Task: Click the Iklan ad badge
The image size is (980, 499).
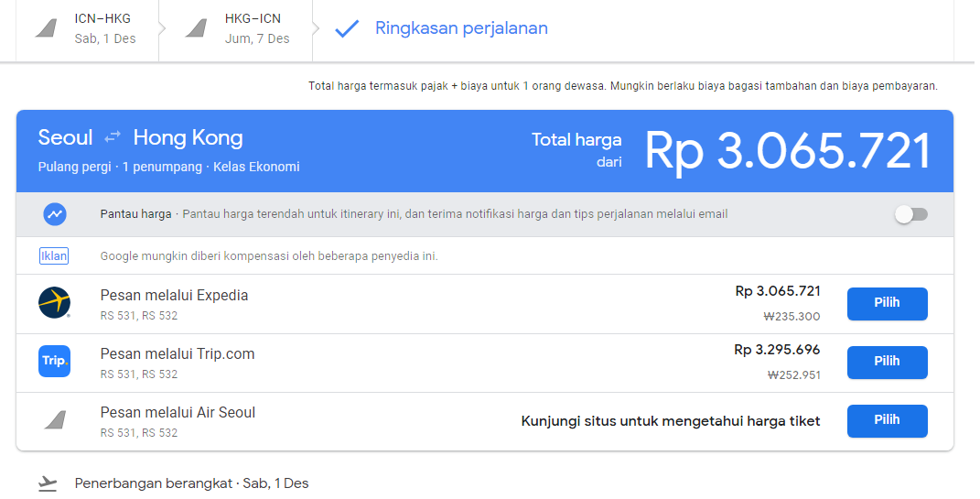Action: (54, 256)
